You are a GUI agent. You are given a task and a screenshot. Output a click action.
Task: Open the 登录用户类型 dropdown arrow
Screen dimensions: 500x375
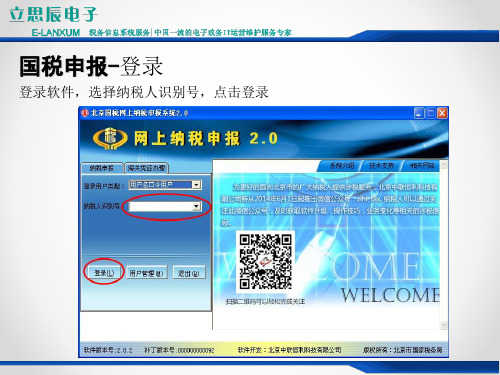point(197,185)
